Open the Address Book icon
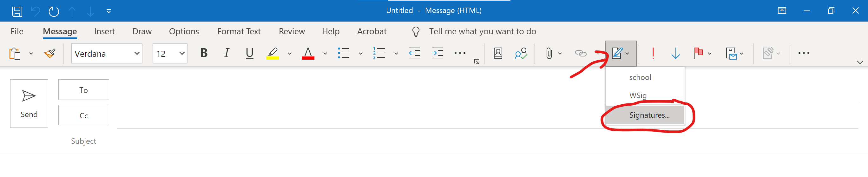This screenshot has width=868, height=177. pyautogui.click(x=498, y=53)
